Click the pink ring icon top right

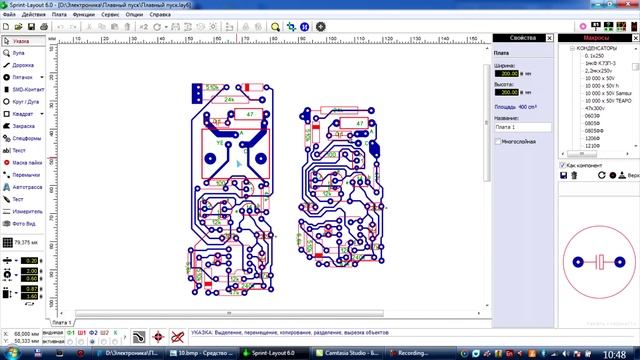[x=583, y=27]
